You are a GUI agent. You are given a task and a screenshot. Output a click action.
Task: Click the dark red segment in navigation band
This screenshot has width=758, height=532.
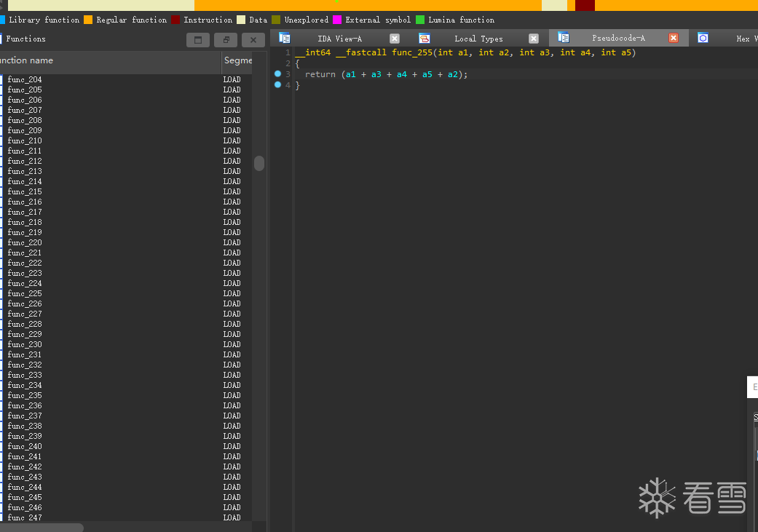click(585, 5)
